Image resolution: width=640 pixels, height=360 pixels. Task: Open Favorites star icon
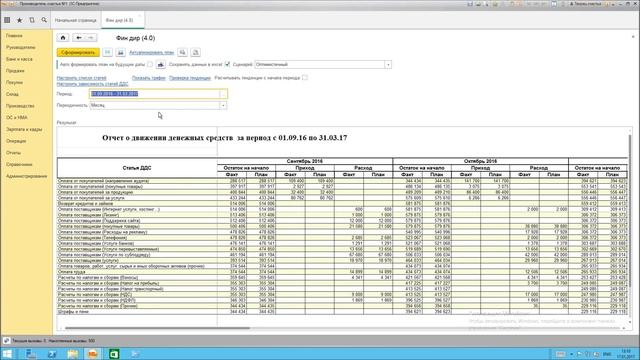tap(19, 20)
